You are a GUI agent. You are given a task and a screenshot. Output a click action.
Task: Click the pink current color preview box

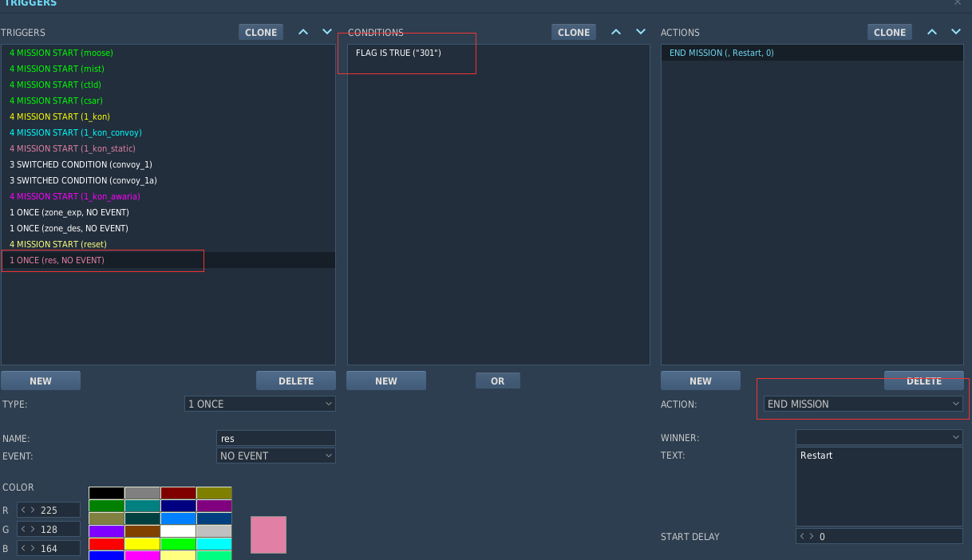tap(268, 534)
